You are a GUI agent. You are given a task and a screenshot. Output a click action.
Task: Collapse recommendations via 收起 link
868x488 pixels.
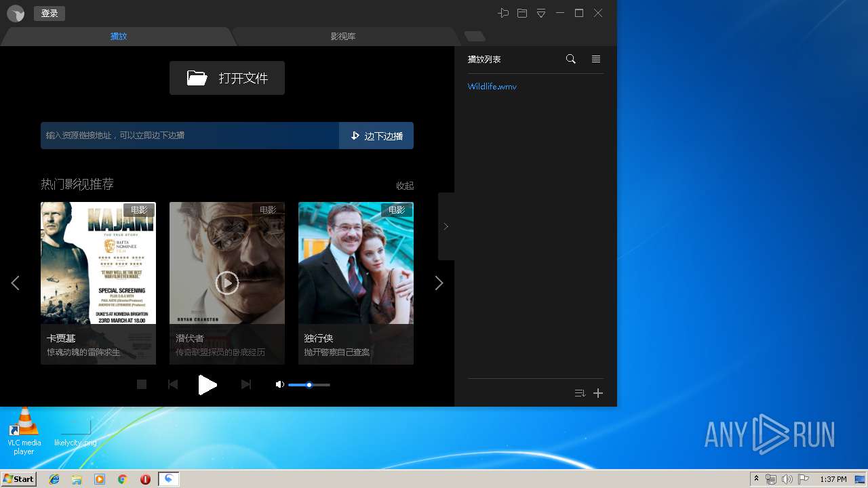[x=405, y=186]
